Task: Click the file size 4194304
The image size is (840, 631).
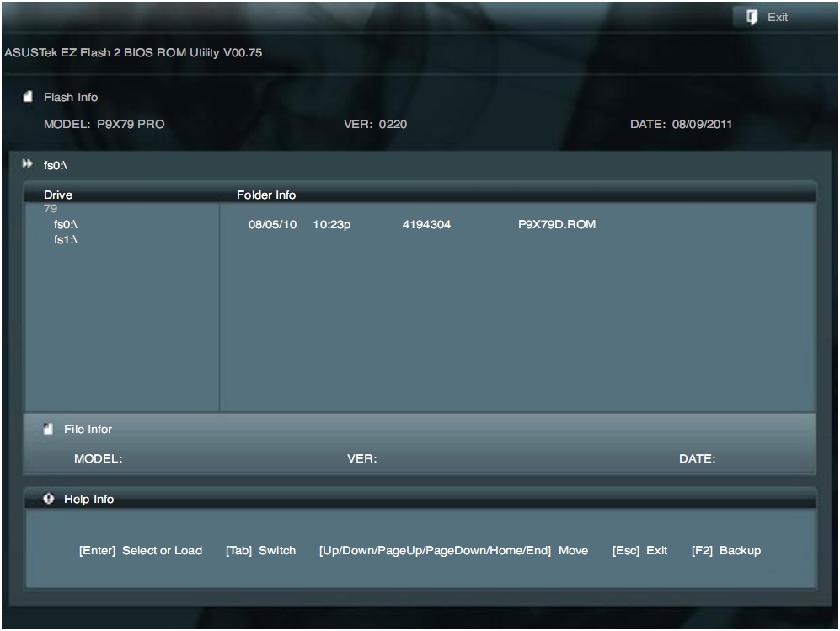Action: [426, 224]
